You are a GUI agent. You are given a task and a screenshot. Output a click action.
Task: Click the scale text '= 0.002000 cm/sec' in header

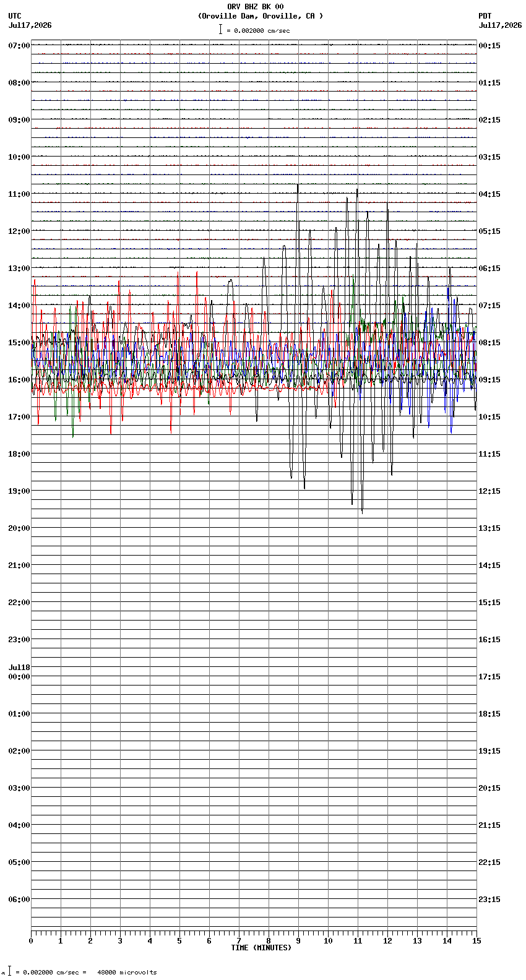[258, 31]
